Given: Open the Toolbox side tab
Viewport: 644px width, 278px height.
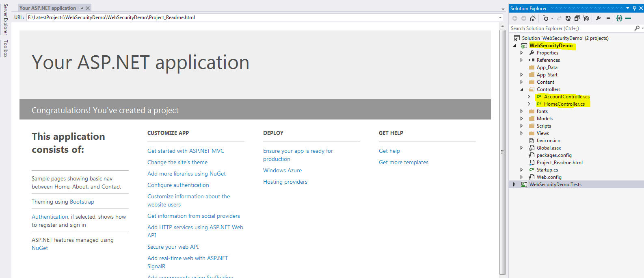Looking at the screenshot, I should pos(5,48).
